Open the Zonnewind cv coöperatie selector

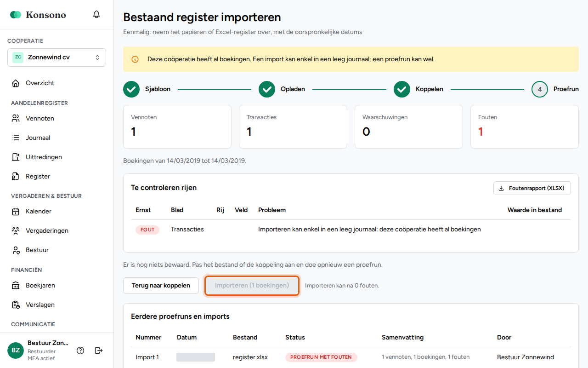coord(57,57)
